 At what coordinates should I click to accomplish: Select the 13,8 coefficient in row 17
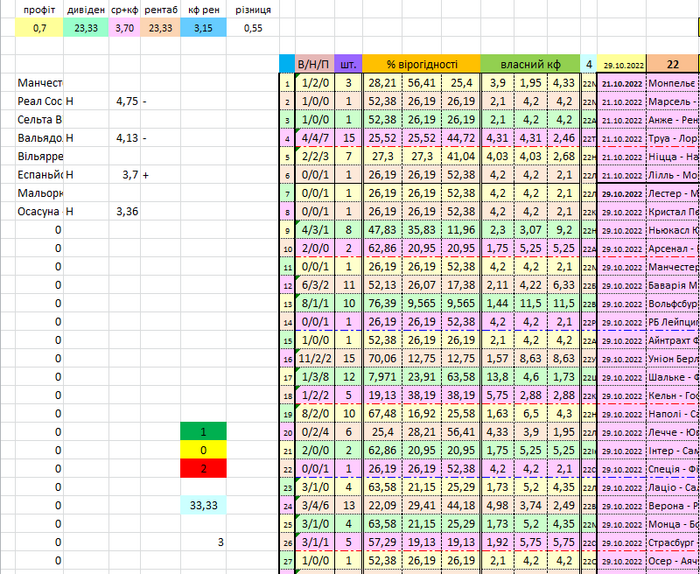(x=498, y=377)
